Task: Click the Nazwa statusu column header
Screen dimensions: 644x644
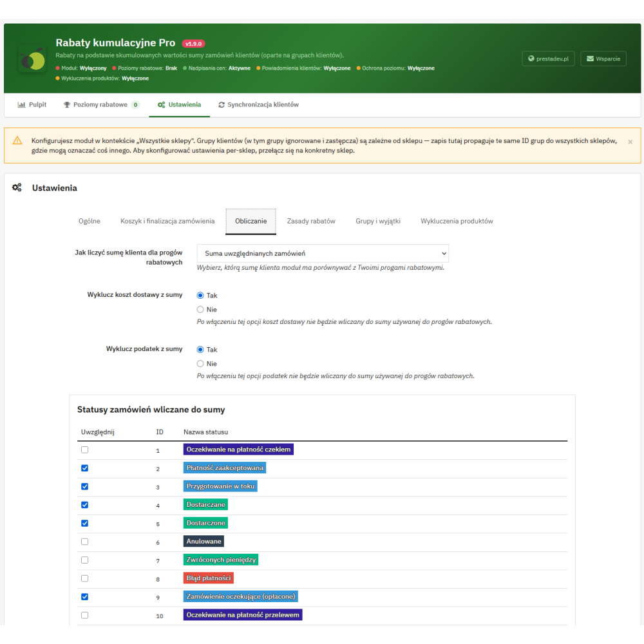Action: (206, 432)
